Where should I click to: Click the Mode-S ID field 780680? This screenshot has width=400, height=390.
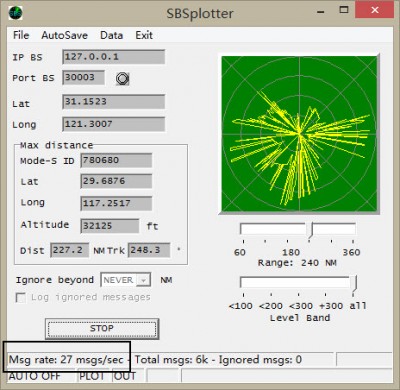pyautogui.click(x=116, y=160)
